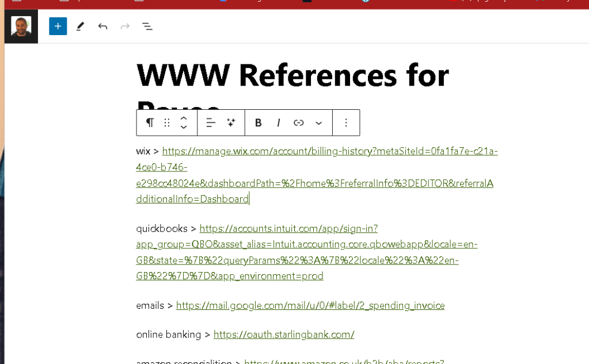Screen dimensions: 589x364
Task: View posts via the site avatar
Action: (21, 26)
